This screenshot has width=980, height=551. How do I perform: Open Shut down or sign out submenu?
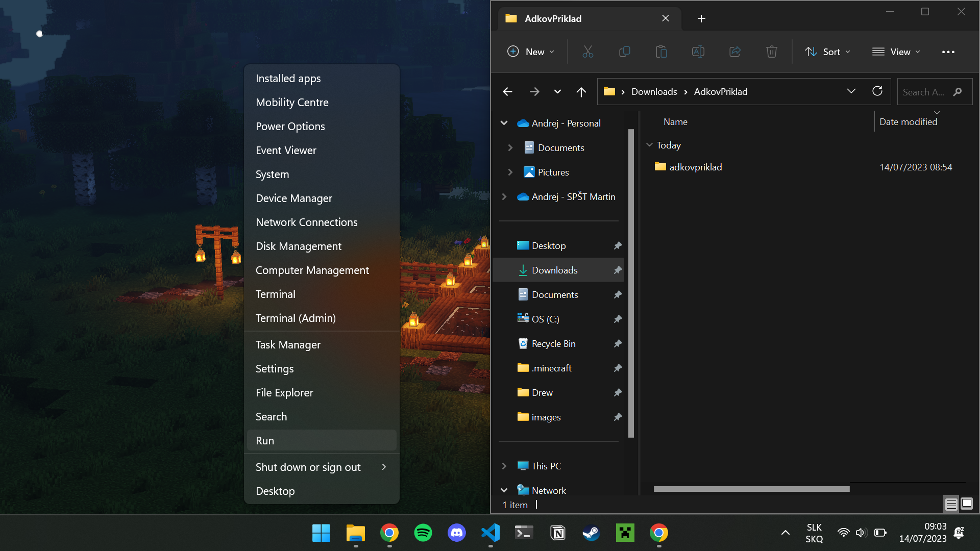point(322,467)
